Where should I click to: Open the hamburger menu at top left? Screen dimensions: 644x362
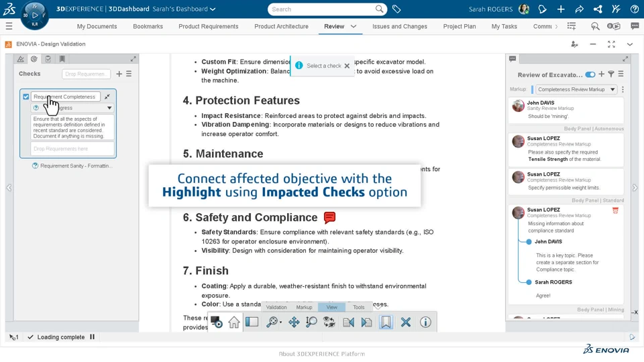(9, 26)
